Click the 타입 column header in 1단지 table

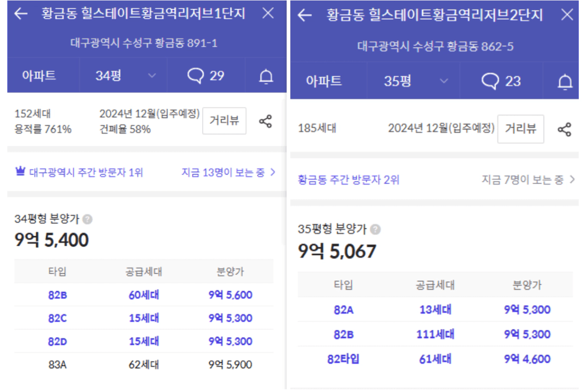pos(58,272)
